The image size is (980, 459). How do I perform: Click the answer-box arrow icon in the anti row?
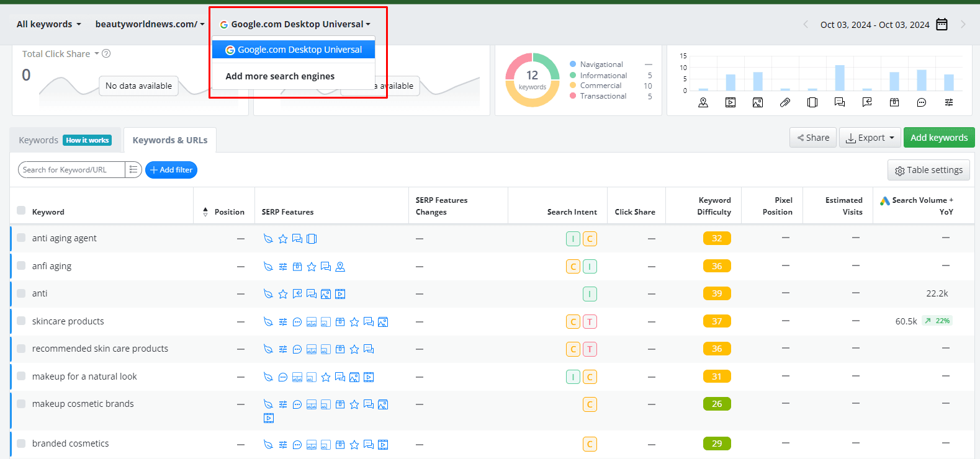297,294
